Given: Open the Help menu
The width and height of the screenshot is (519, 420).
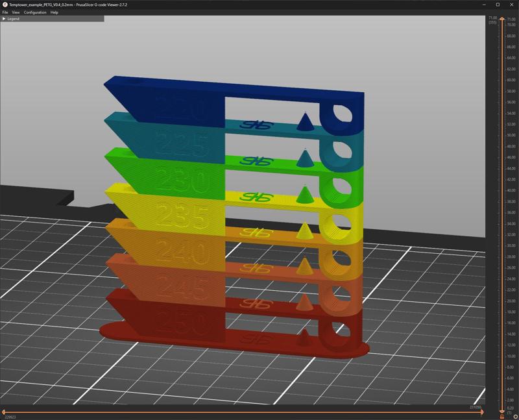Looking at the screenshot, I should point(54,12).
